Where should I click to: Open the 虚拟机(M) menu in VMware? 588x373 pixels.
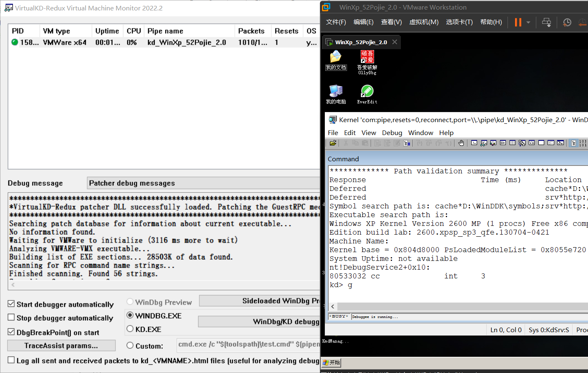pos(424,22)
